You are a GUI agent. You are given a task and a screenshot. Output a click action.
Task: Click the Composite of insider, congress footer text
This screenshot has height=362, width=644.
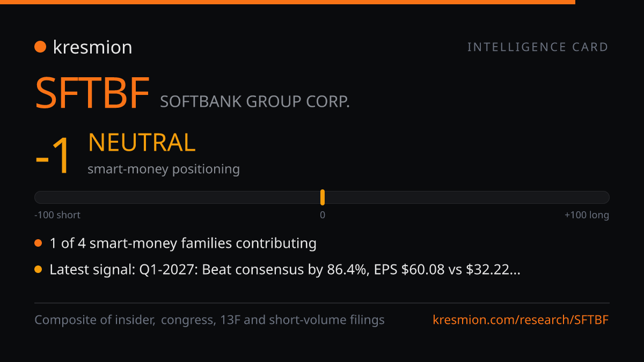209,320
